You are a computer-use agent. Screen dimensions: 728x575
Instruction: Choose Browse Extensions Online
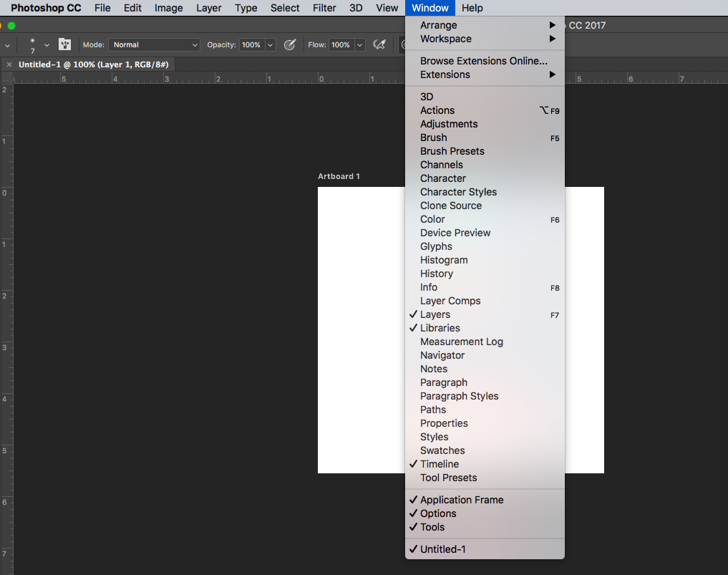tap(485, 61)
